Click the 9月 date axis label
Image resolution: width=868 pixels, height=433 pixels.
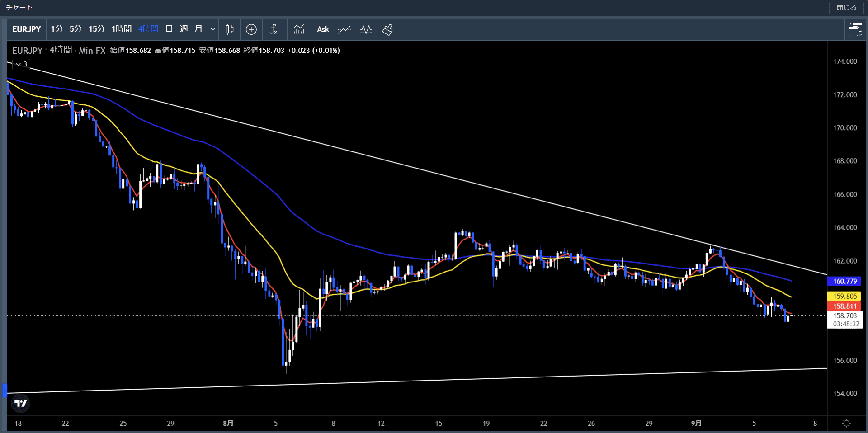click(696, 423)
